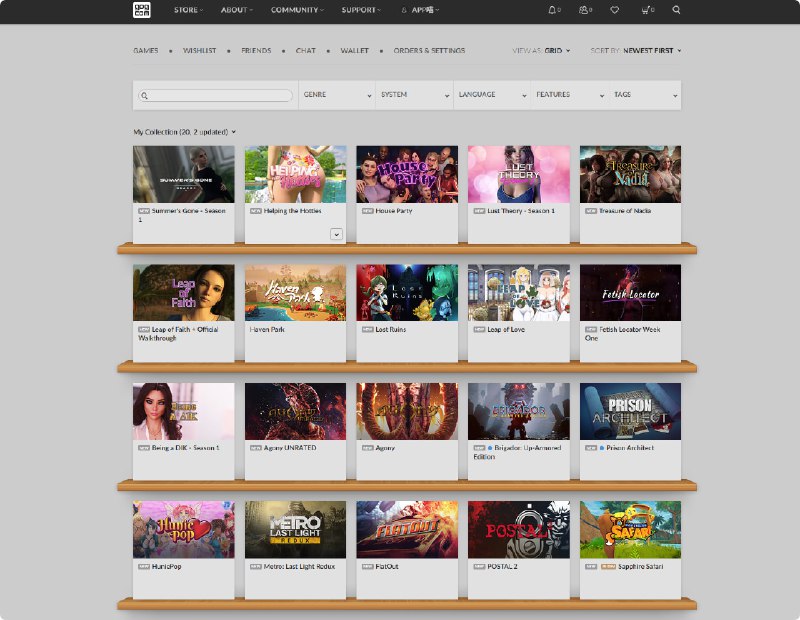Image resolution: width=800 pixels, height=620 pixels.
Task: Open the notifications bell
Action: (x=554, y=10)
